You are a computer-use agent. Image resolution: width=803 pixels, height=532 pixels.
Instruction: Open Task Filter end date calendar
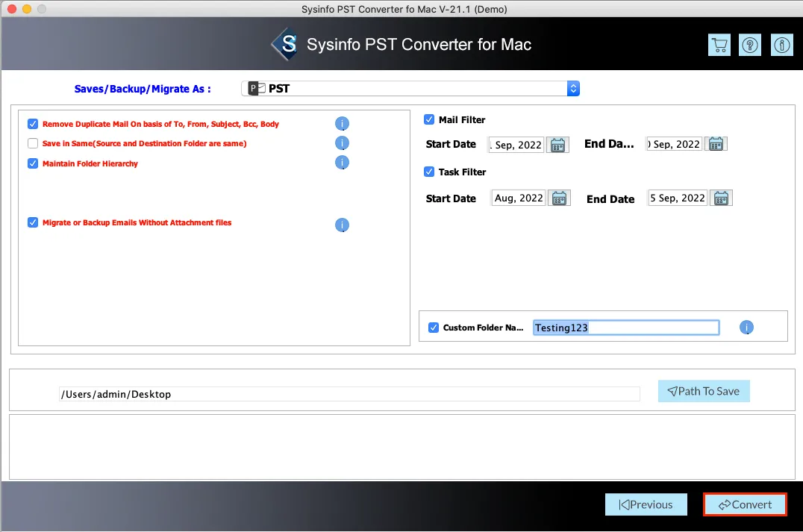721,198
